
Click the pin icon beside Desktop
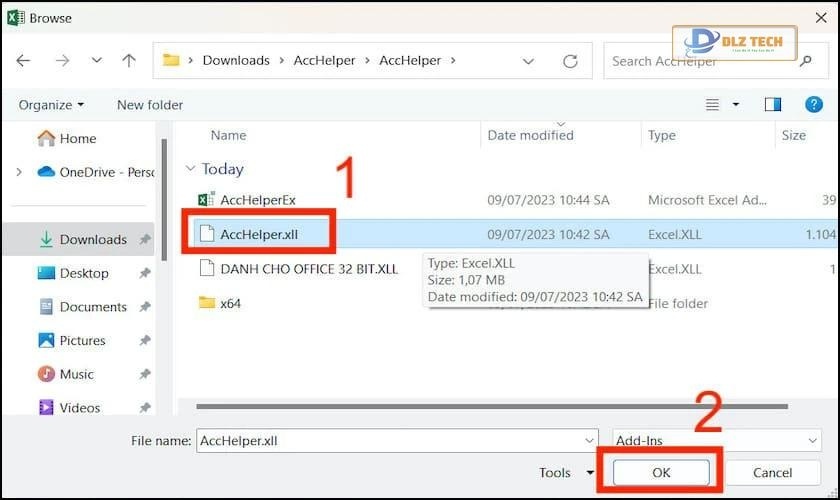point(145,273)
